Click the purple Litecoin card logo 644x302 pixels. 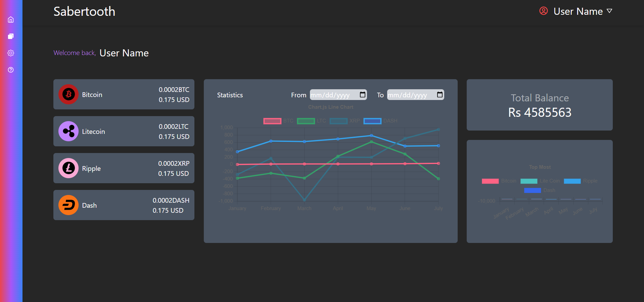click(x=68, y=131)
